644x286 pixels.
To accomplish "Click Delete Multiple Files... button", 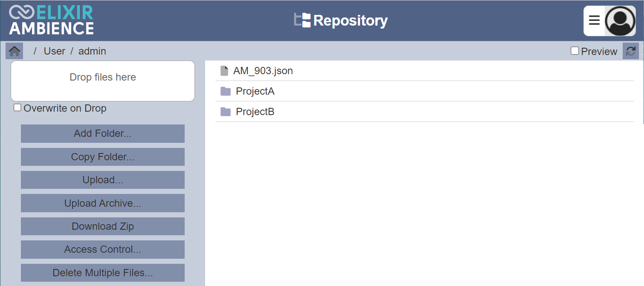I will 103,273.
